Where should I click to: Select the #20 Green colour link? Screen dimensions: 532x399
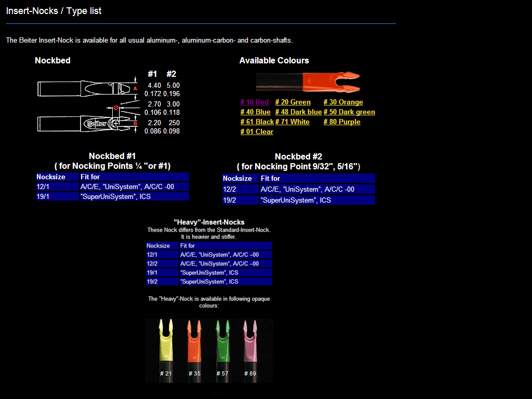click(293, 102)
